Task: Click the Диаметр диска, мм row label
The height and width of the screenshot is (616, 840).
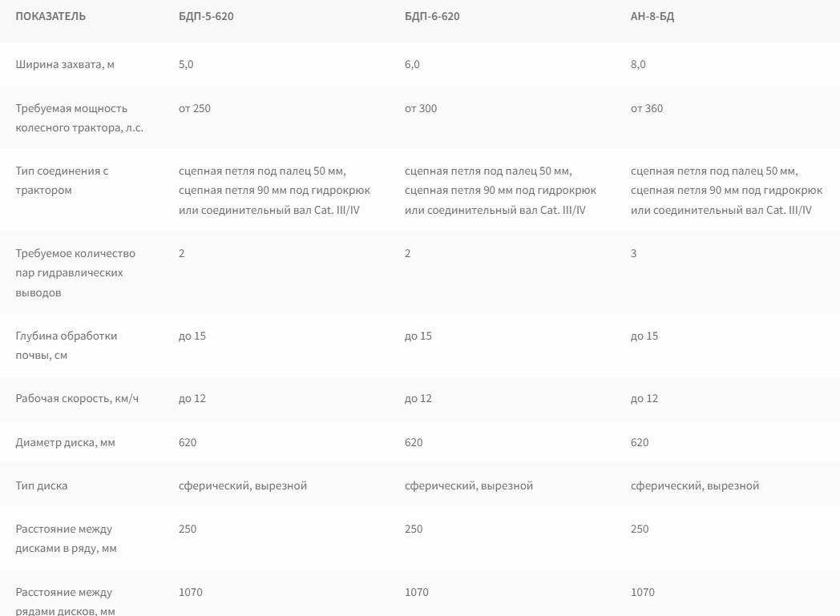Action: (65, 442)
